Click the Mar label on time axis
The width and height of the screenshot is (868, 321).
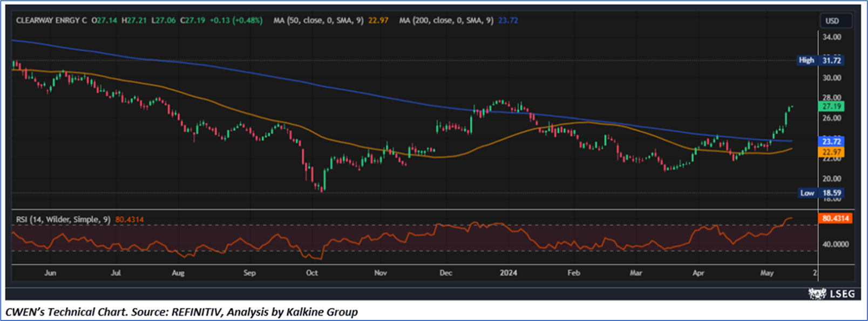click(636, 273)
